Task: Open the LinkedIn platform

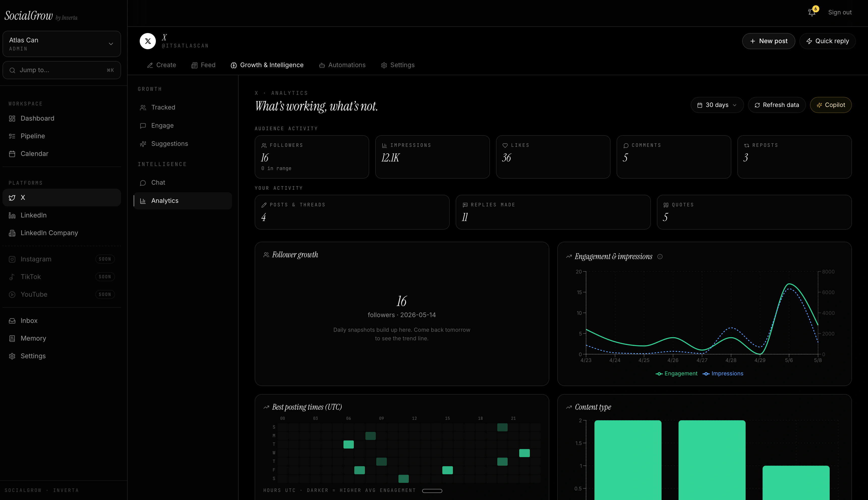Action: point(62,215)
